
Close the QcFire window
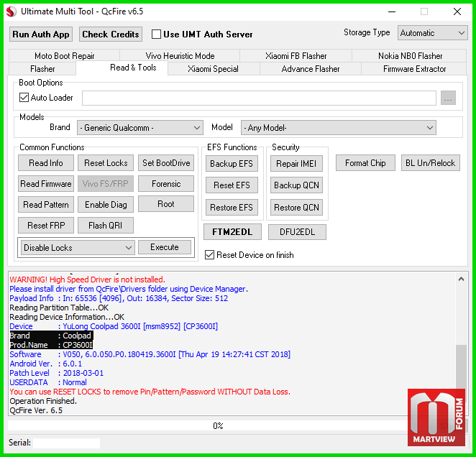457,11
